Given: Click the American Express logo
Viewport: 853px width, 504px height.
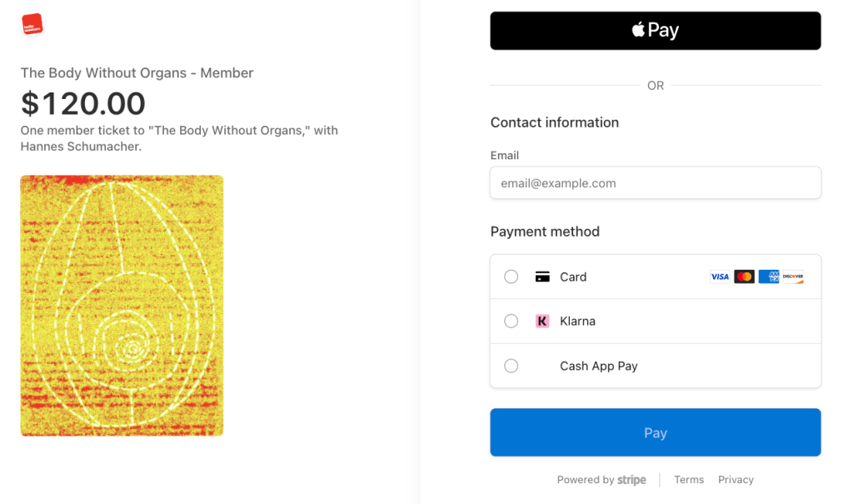Looking at the screenshot, I should [x=768, y=277].
